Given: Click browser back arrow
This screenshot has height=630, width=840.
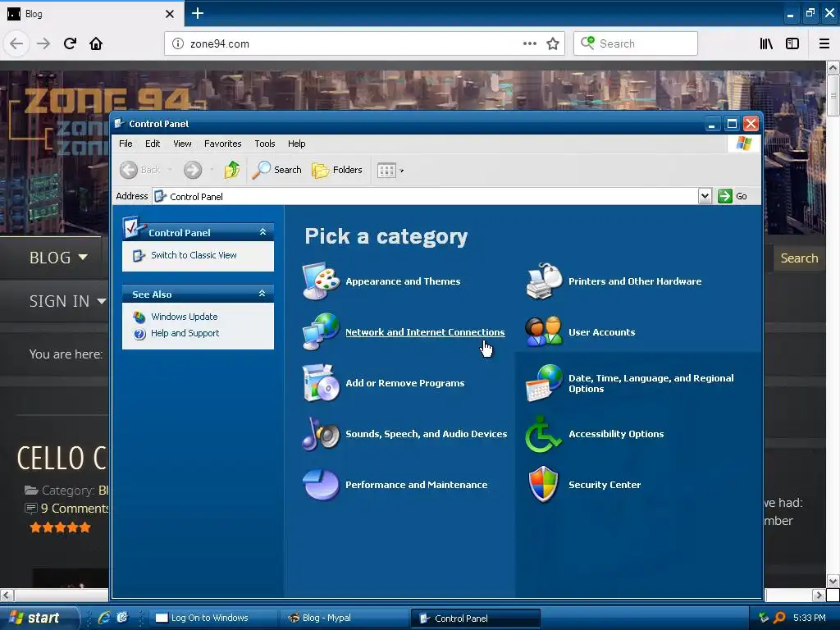Looking at the screenshot, I should [16, 43].
